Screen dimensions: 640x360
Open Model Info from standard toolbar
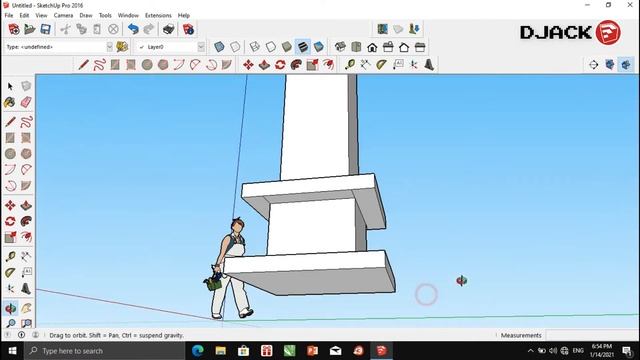(x=188, y=29)
